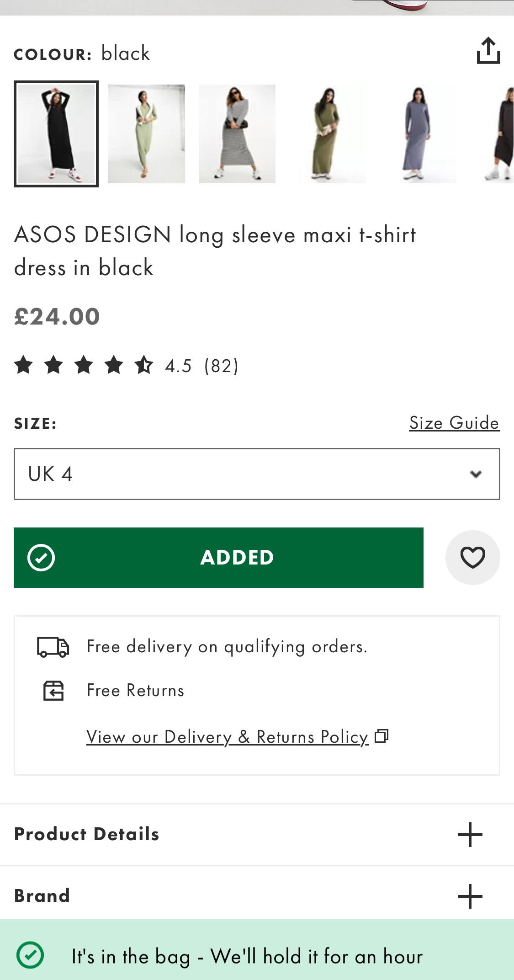View the Delivery & Returns Policy
Screen dimensions: 514x980
227,736
